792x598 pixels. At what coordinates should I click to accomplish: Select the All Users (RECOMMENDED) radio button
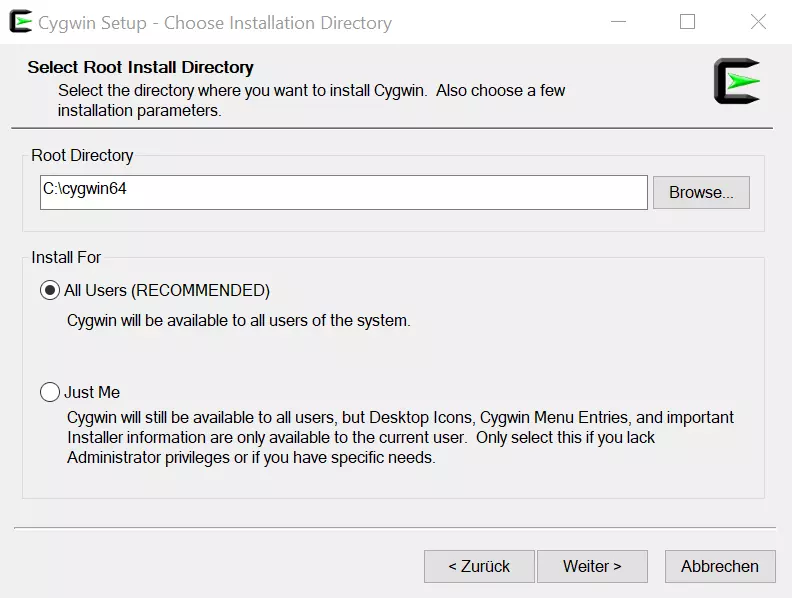click(50, 290)
